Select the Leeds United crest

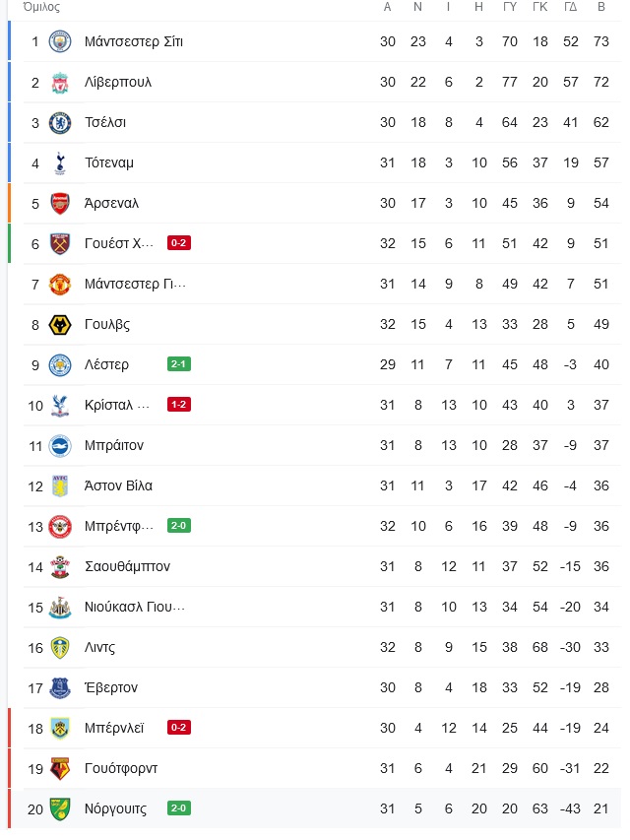60,648
